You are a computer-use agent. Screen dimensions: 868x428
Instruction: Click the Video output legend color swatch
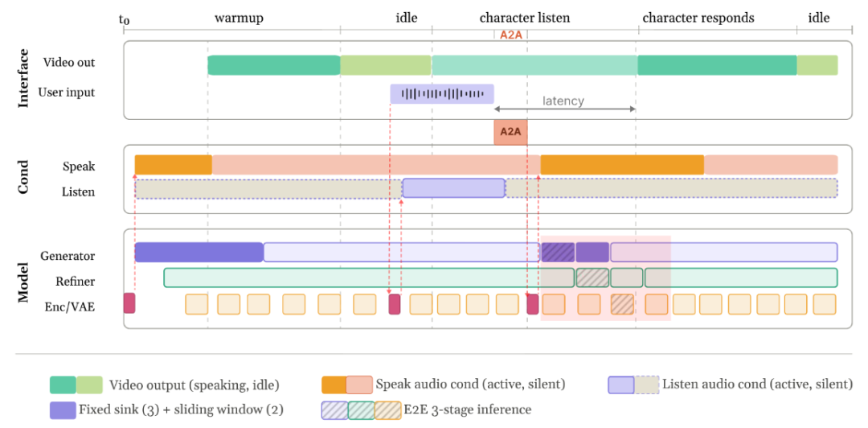point(76,385)
